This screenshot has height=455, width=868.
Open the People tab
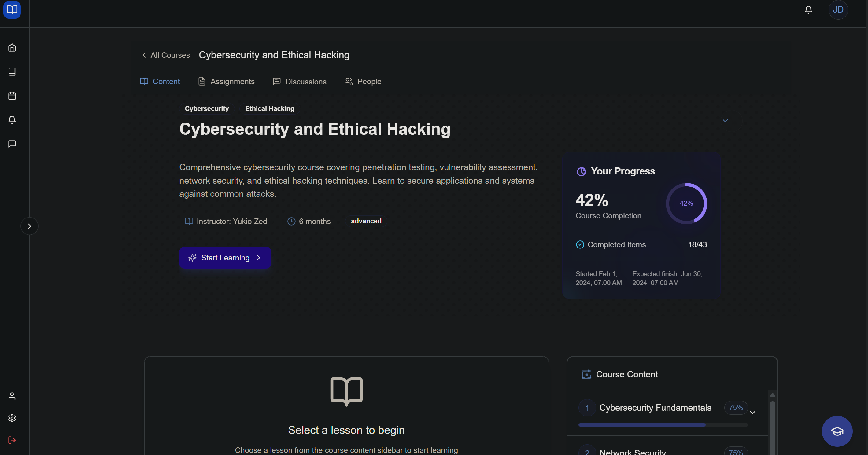point(363,82)
